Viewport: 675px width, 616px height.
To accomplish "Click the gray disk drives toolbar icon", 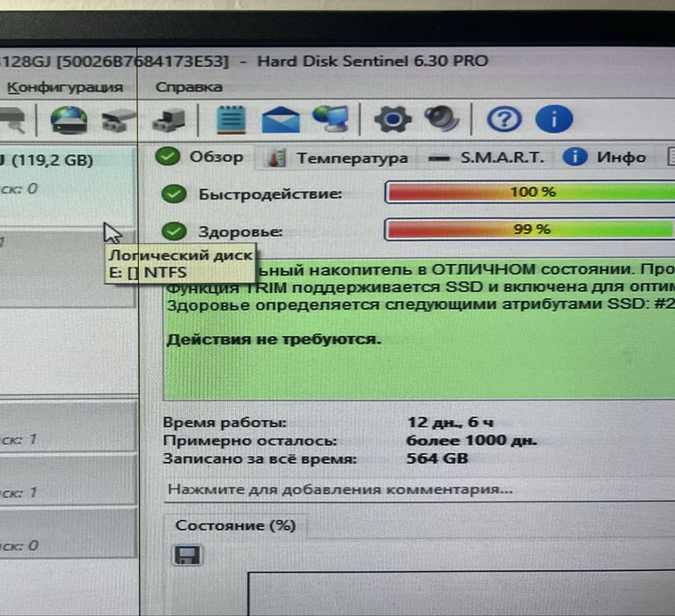I will tap(119, 120).
